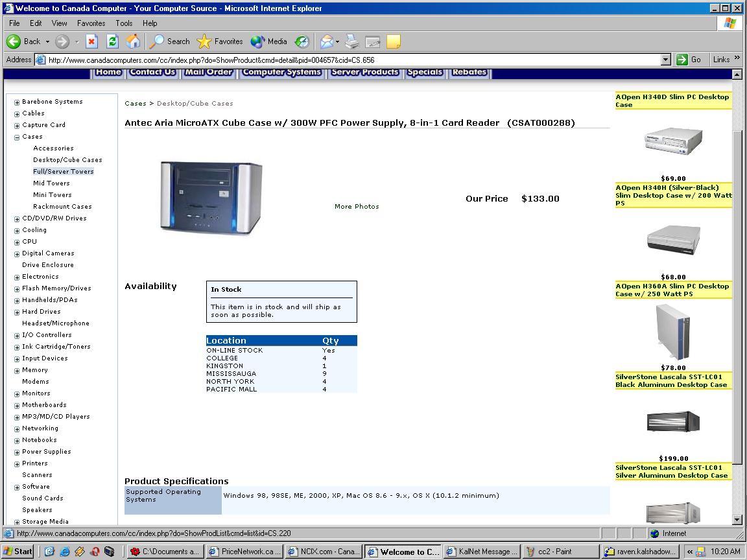Expand the Cables category plus icon
The height and width of the screenshot is (560, 747).
coord(17,114)
